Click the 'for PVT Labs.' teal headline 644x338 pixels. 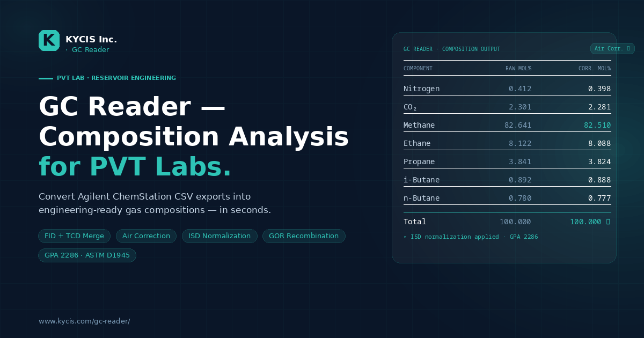point(135,167)
